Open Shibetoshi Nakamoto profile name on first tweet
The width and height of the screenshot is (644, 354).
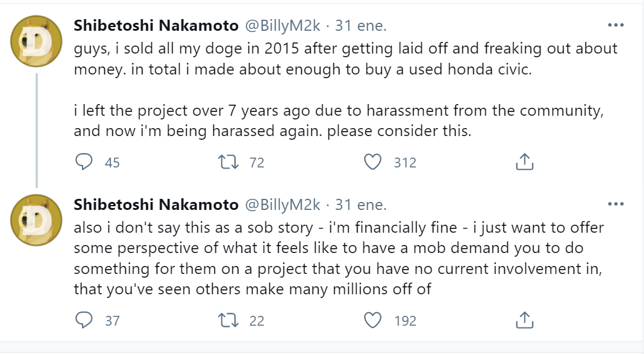[x=155, y=26]
